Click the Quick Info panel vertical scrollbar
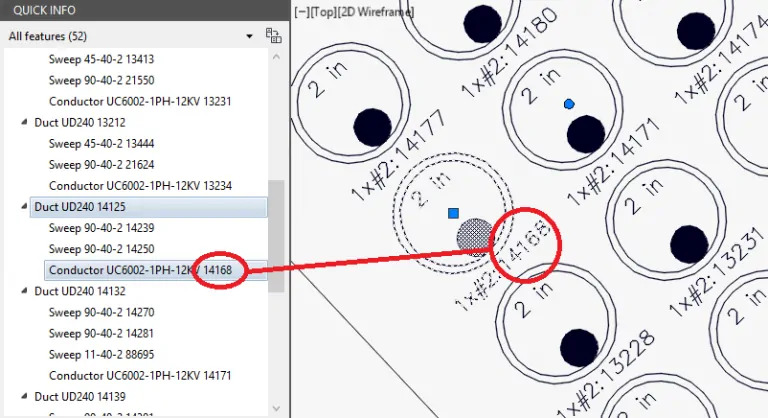This screenshot has width=768, height=418. [276, 235]
